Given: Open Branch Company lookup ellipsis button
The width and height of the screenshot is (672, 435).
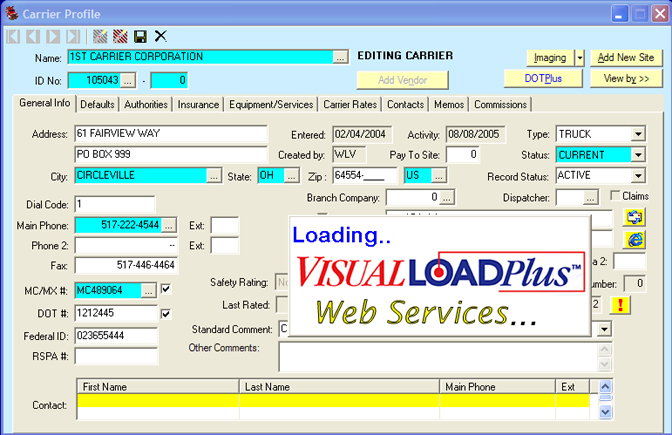Looking at the screenshot, I should [447, 198].
